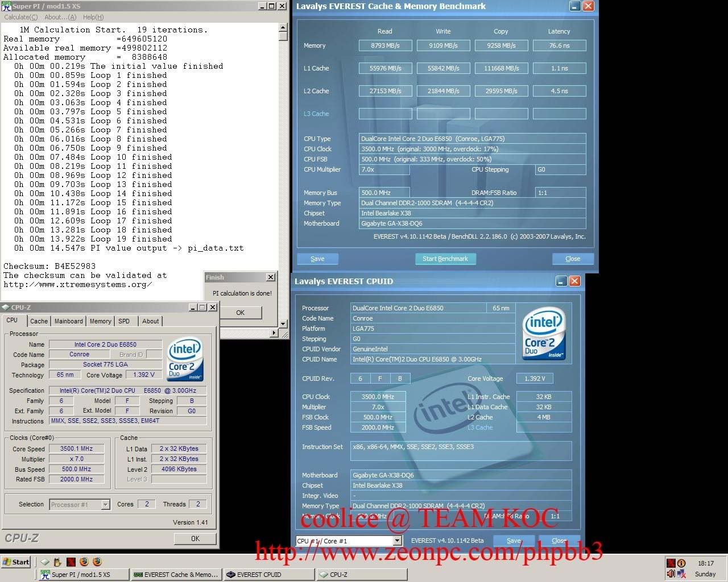Click Core Voltage 1.392 V in CPU-Z
728x582 pixels.
tap(144, 375)
